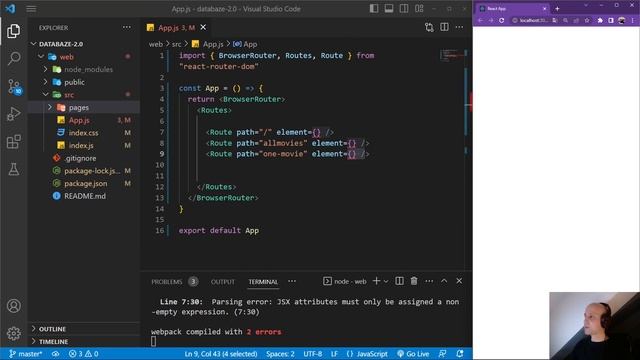
Task: Reload the page in Chrome window
Action: 502,20
